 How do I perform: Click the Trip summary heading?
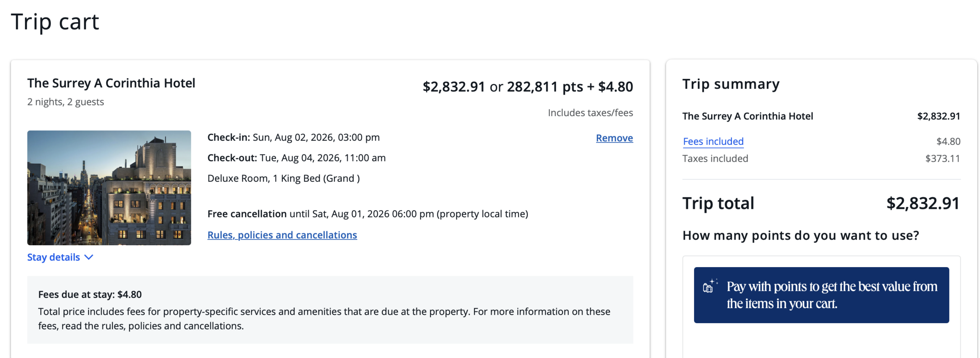point(730,84)
